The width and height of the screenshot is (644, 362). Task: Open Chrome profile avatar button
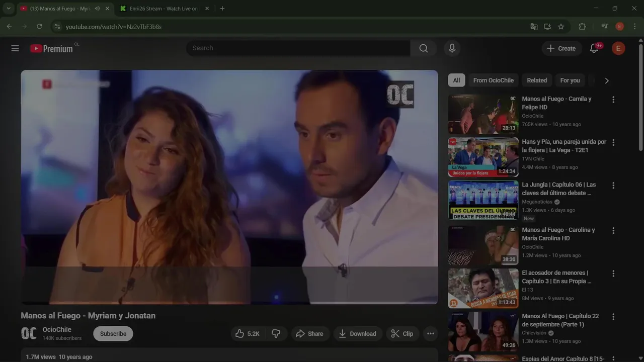[x=619, y=27]
